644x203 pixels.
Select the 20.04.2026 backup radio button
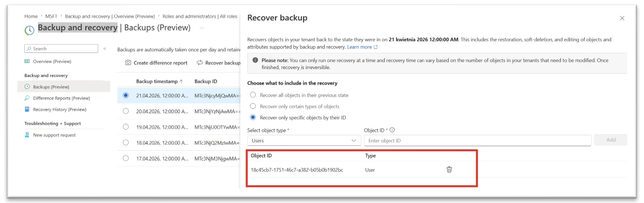click(x=126, y=111)
